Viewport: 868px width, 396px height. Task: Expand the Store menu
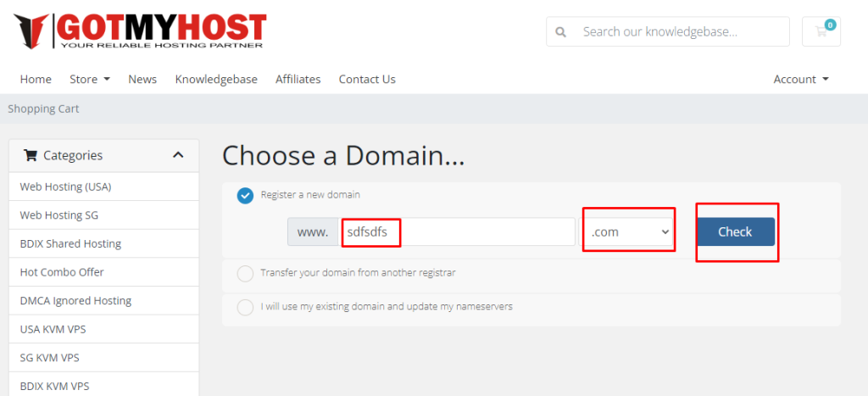click(89, 79)
